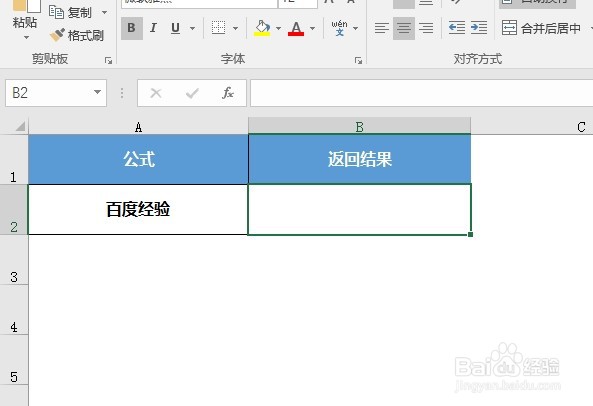Click insert function fx icon
Image resolution: width=593 pixels, height=406 pixels.
[x=228, y=93]
